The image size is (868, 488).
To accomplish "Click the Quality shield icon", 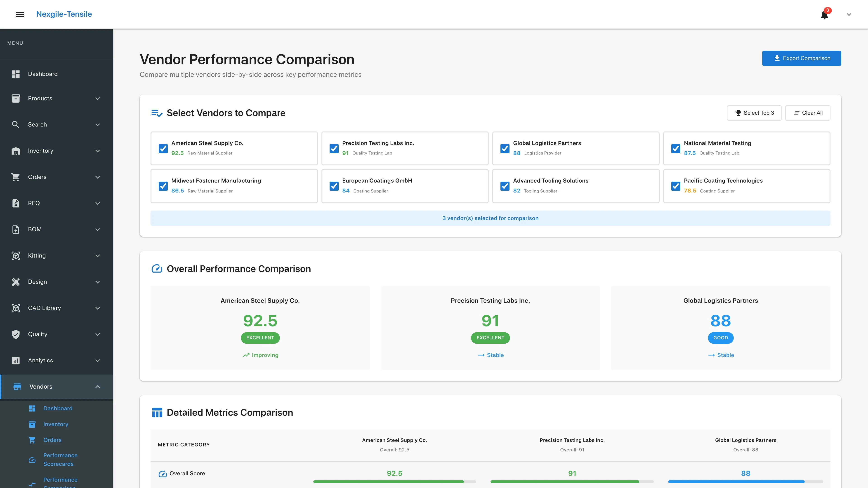I will pos(16,334).
